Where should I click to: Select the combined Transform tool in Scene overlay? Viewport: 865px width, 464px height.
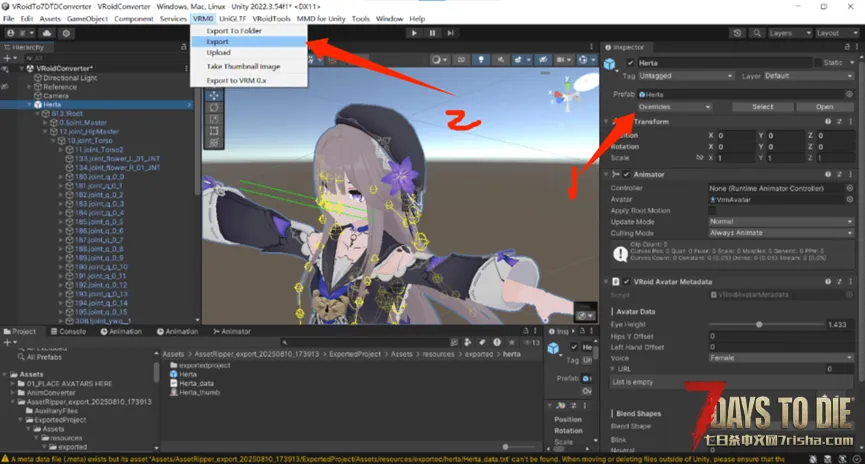click(214, 142)
